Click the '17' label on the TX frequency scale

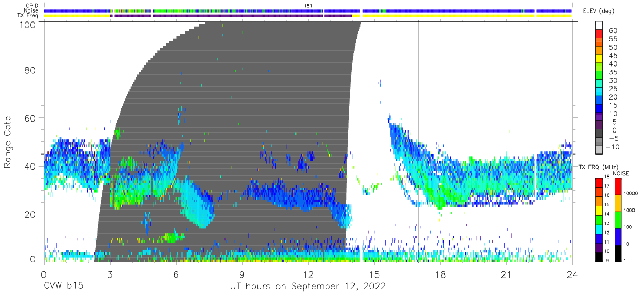(x=607, y=186)
